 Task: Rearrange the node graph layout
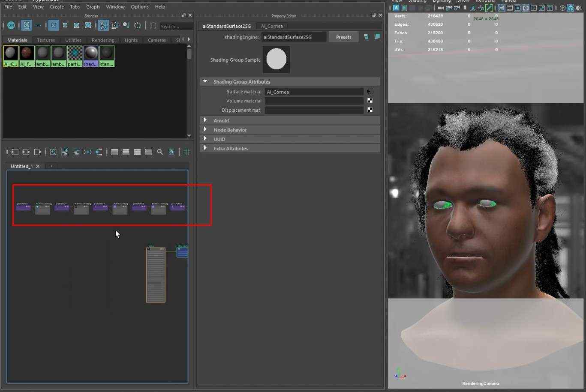click(87, 152)
